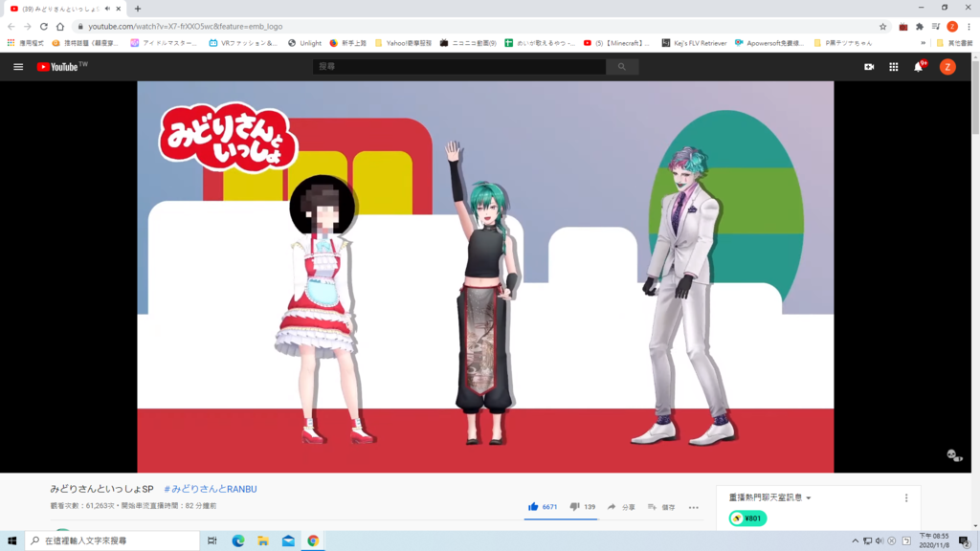Viewport: 980px width, 551px height.
Task: Open the Minecraft YouTube bookmark
Action: coord(617,43)
